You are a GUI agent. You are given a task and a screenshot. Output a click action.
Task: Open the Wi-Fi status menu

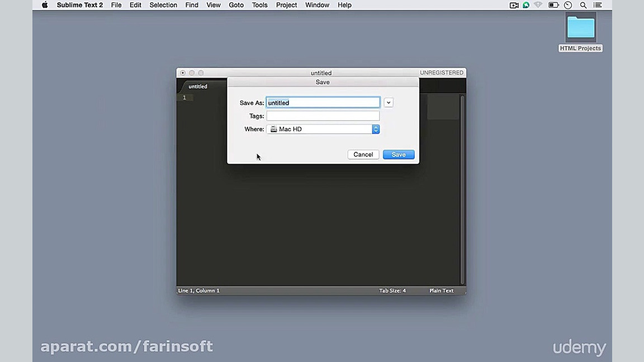[x=538, y=5]
